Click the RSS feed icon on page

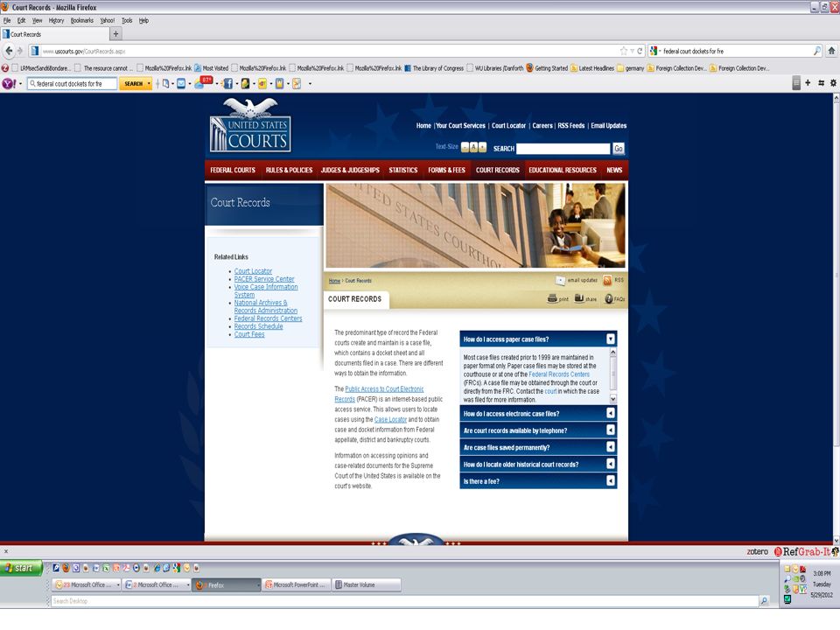click(607, 280)
